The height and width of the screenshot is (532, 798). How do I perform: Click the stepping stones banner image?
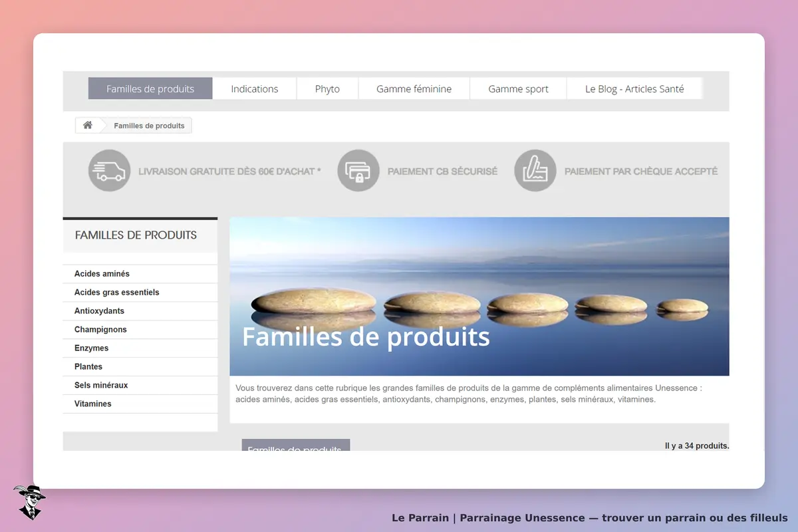[x=479, y=297]
